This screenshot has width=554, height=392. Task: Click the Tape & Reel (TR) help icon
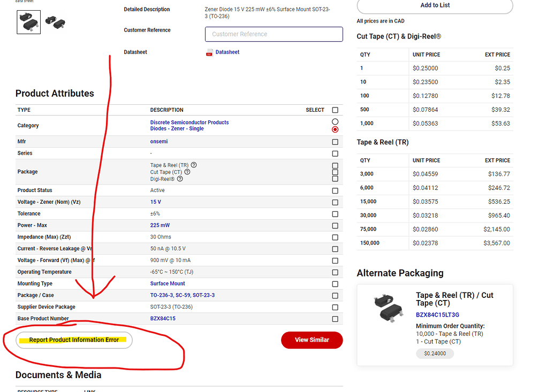(193, 165)
